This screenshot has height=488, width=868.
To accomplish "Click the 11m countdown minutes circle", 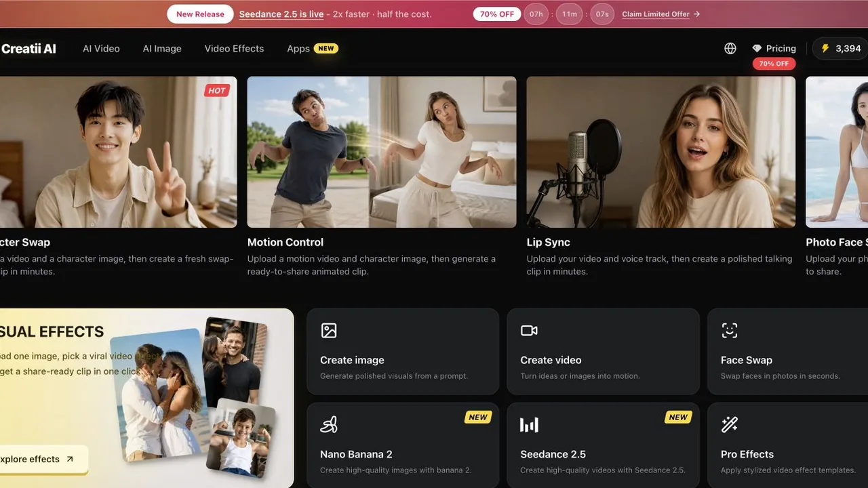I will 569,14.
